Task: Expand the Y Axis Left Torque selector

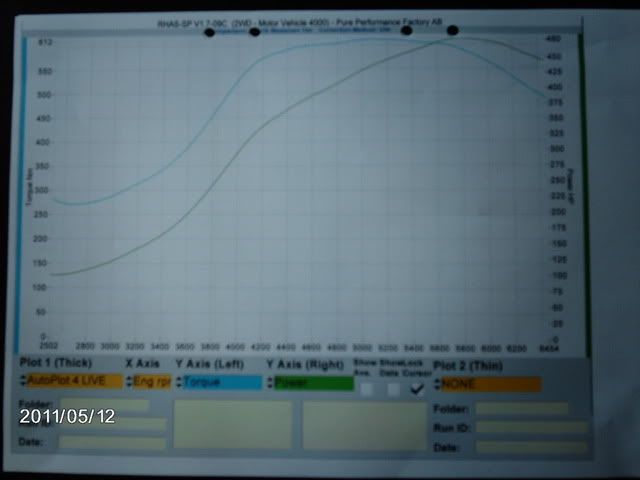Action: [220, 382]
